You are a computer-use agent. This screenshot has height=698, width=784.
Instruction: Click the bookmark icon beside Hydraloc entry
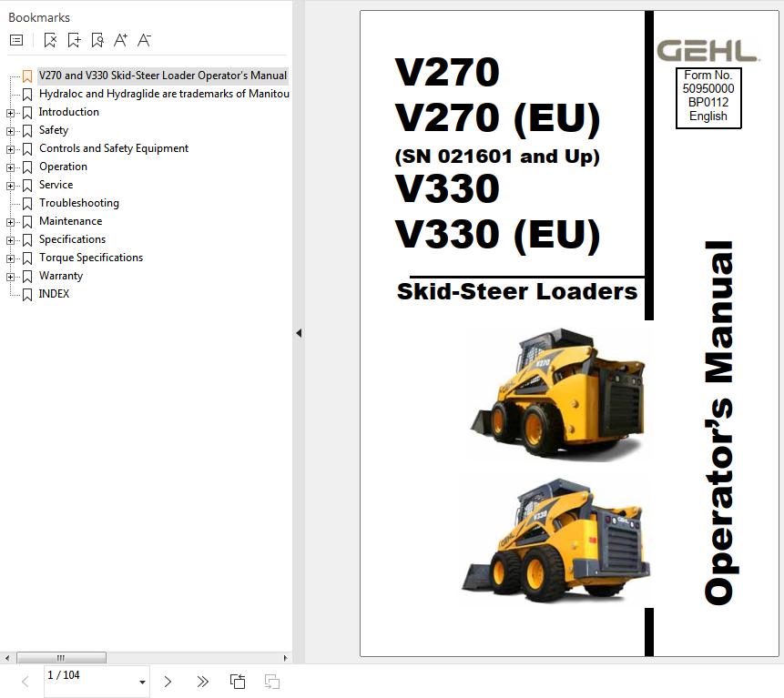click(27, 95)
